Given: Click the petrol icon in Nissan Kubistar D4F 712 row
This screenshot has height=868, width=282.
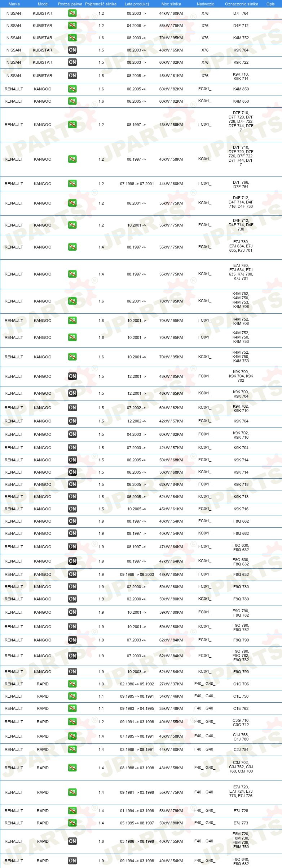Looking at the screenshot, I should [x=72, y=26].
